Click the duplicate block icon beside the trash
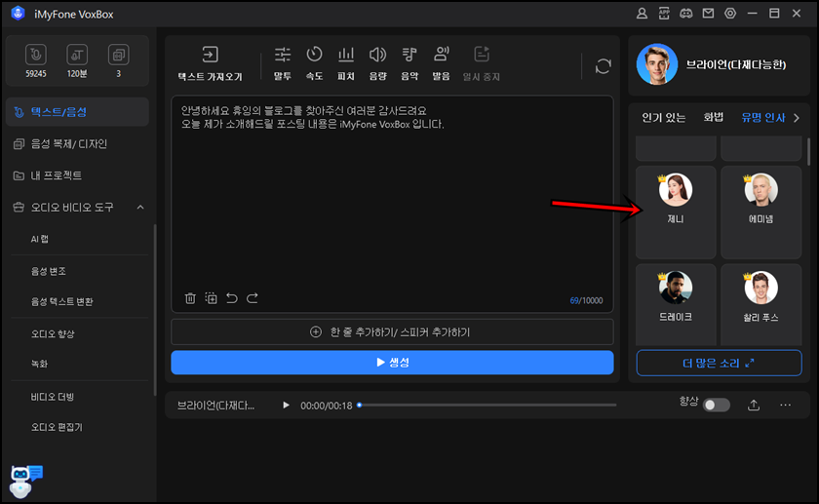The width and height of the screenshot is (819, 504). coord(211,298)
